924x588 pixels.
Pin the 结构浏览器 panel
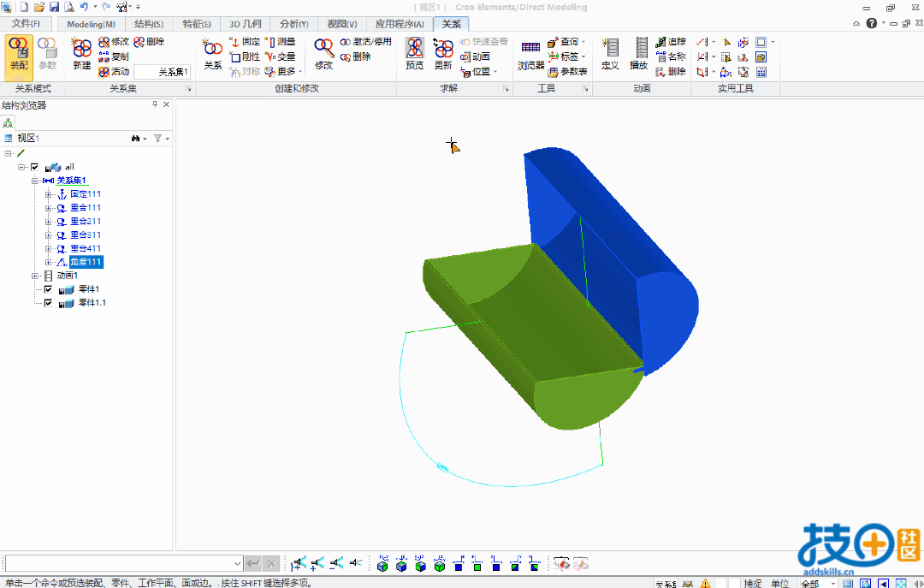[155, 104]
